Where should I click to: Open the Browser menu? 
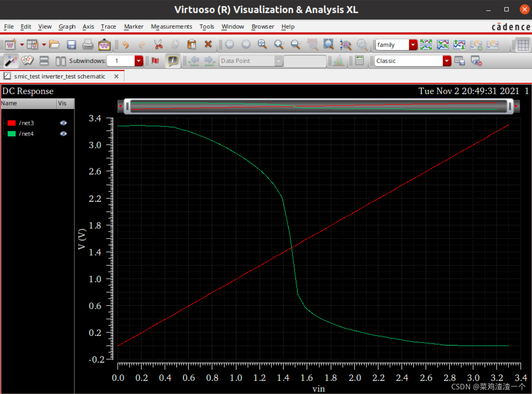pyautogui.click(x=263, y=27)
